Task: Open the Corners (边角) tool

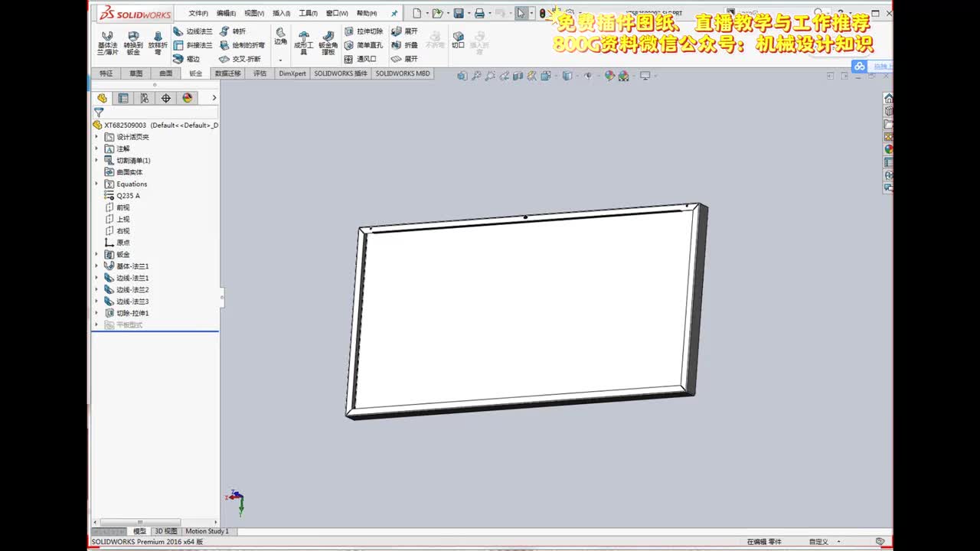Action: 280,37
